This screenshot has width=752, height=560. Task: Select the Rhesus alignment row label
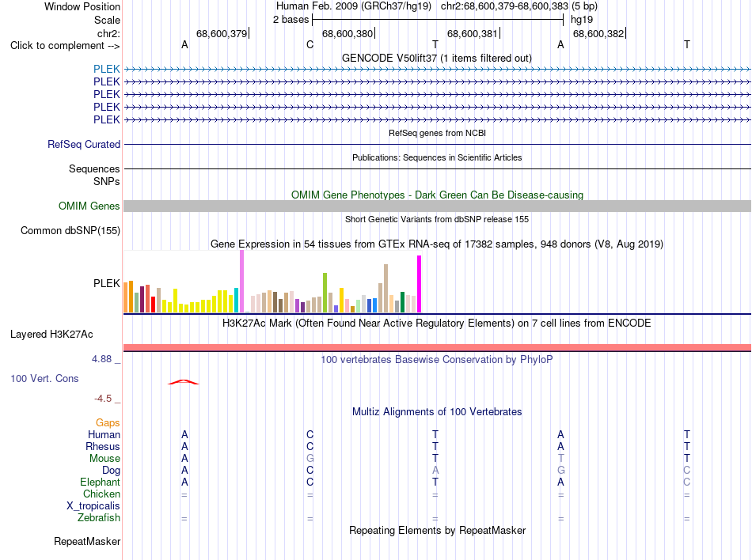pos(103,446)
